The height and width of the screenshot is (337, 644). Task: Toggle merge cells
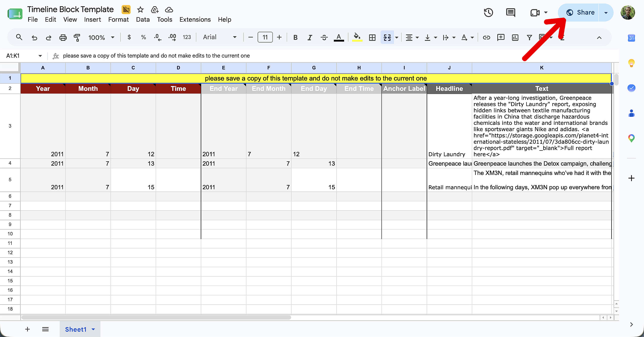point(387,38)
